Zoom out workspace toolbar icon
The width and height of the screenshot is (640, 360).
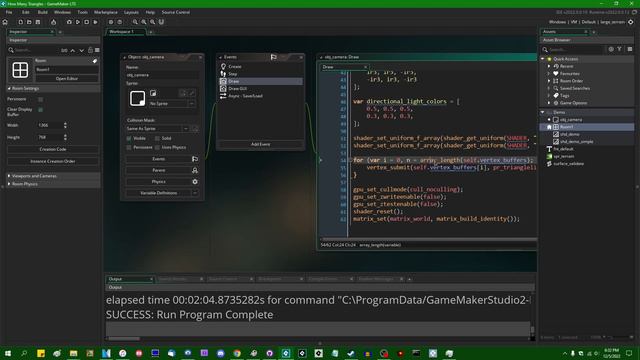(x=135, y=22)
